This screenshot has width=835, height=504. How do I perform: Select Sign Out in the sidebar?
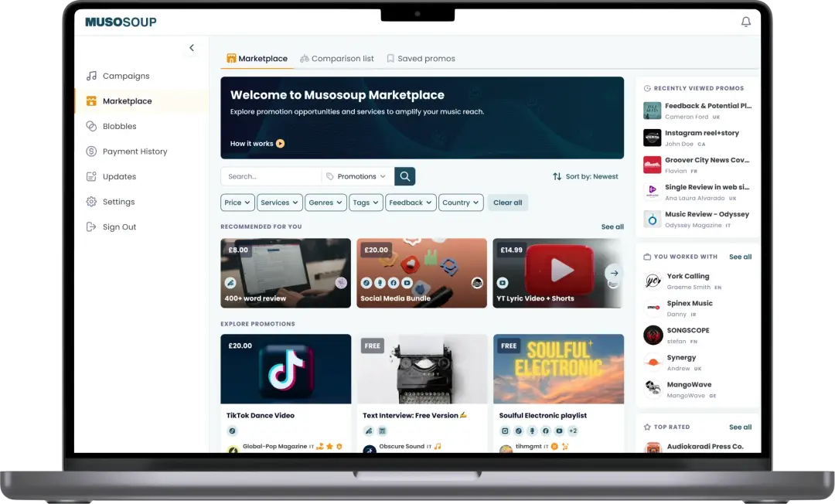point(119,227)
